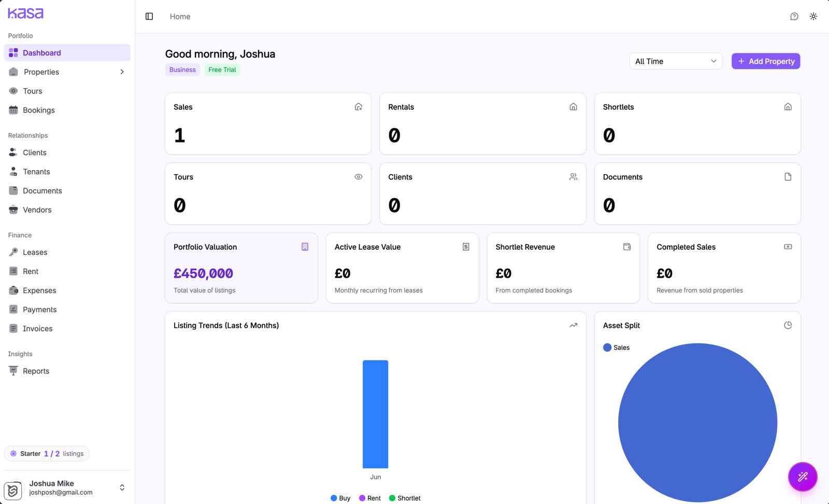Open the purple magic wand assistant button

point(803,477)
